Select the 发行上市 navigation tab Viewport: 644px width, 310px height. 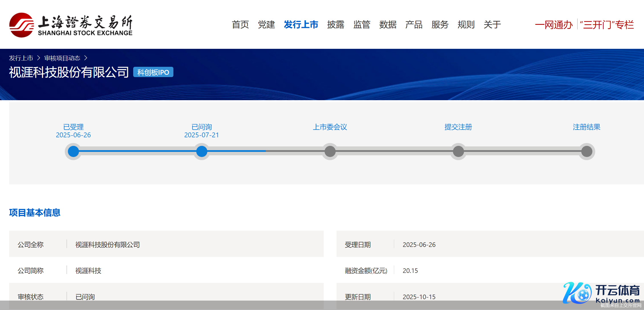click(x=301, y=25)
